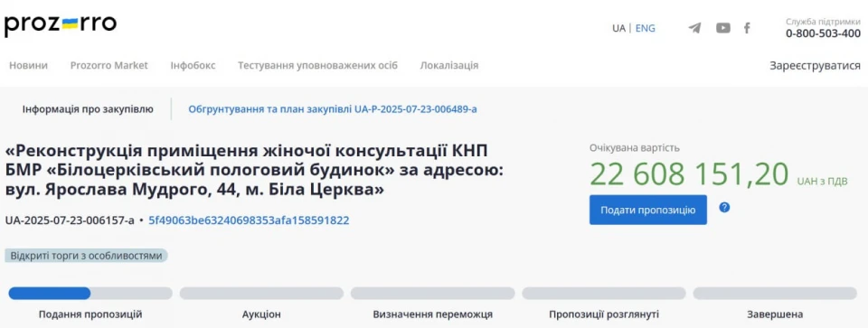The width and height of the screenshot is (868, 328).
Task: Click the Prozorro logo
Action: 61,25
